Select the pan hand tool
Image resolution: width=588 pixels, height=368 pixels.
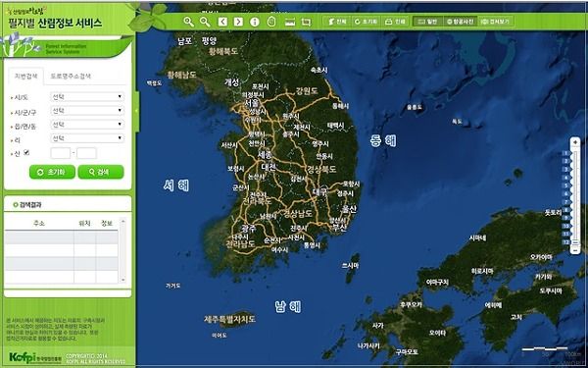click(271, 22)
